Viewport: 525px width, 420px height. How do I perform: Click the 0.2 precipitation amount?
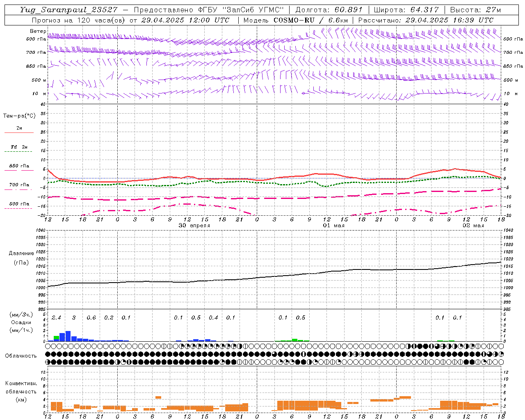109,318
